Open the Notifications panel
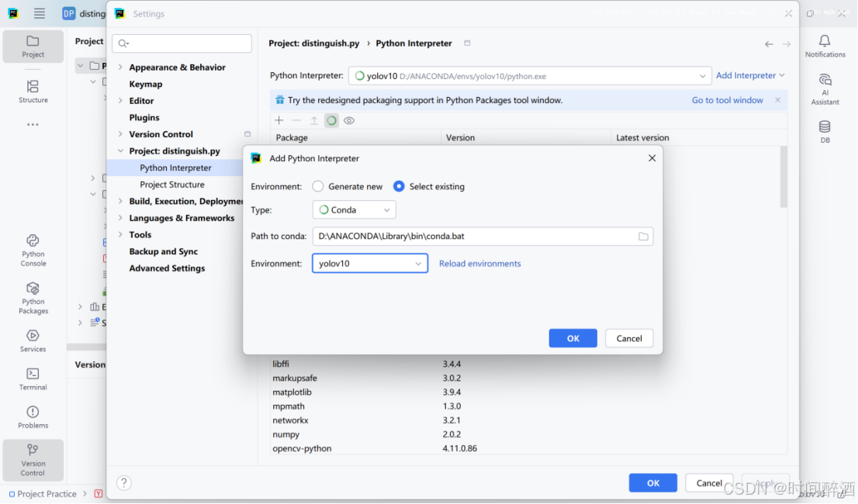This screenshot has width=858, height=504. [825, 46]
